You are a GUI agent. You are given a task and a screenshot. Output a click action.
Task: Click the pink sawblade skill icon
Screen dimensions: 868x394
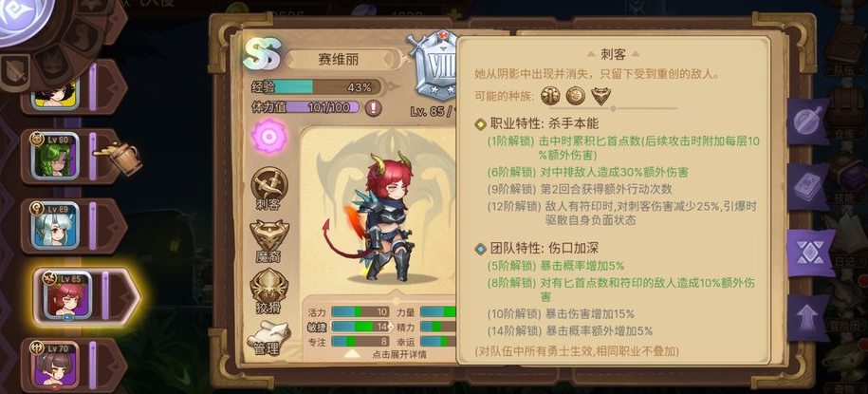[x=269, y=137]
